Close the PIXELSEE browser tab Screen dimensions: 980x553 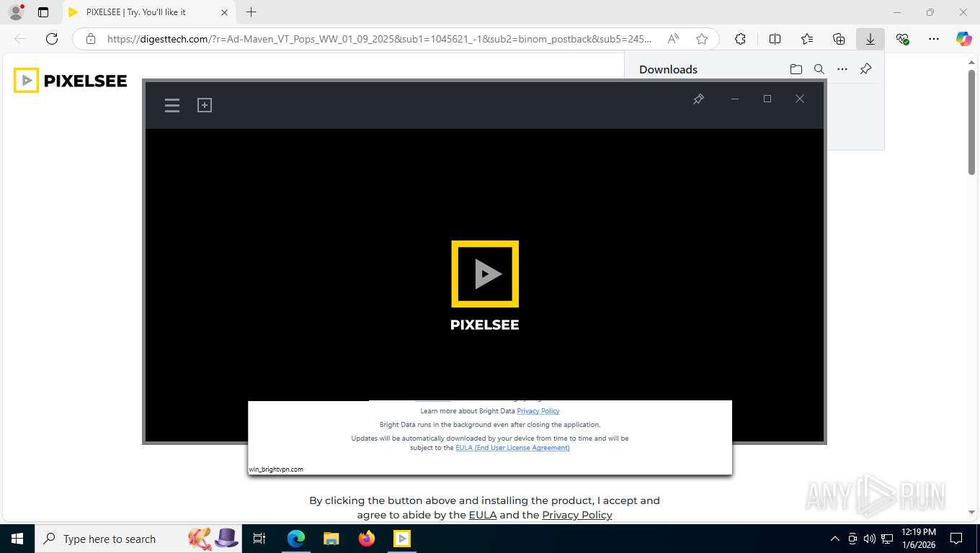(224, 12)
